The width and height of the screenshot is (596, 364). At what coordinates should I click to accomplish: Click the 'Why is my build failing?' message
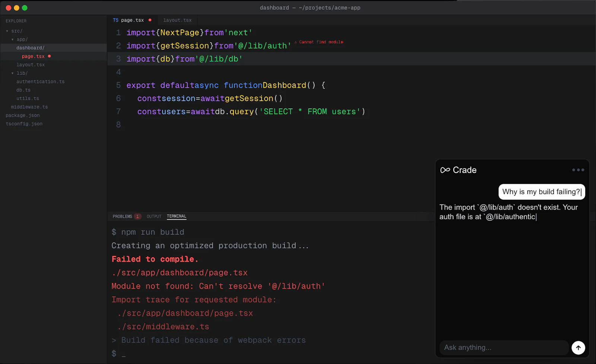[x=542, y=192]
